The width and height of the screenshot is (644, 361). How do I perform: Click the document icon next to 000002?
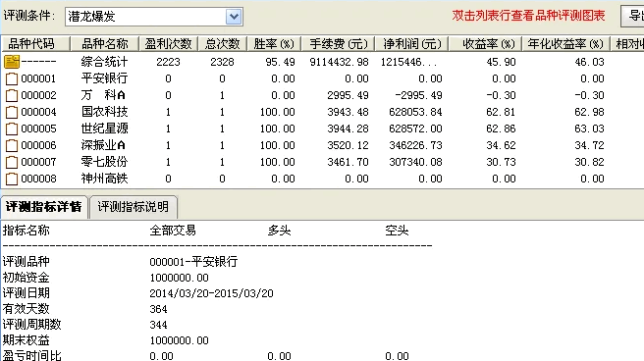tap(12, 95)
